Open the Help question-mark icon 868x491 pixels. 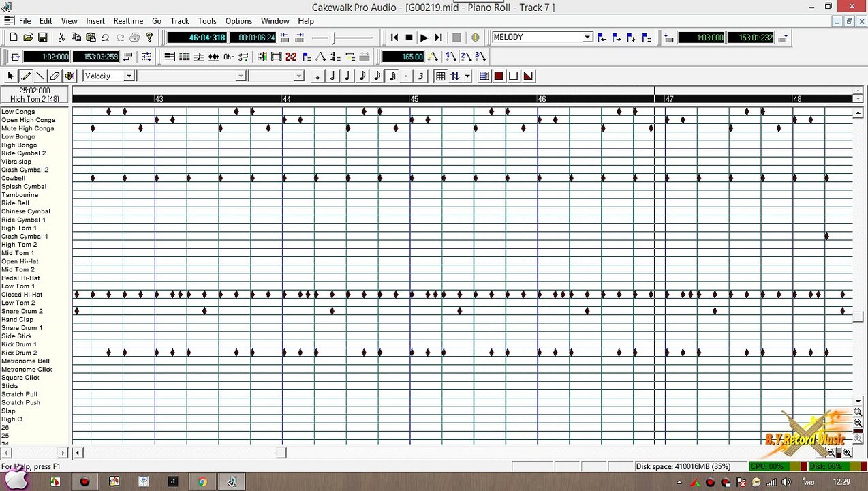point(149,38)
